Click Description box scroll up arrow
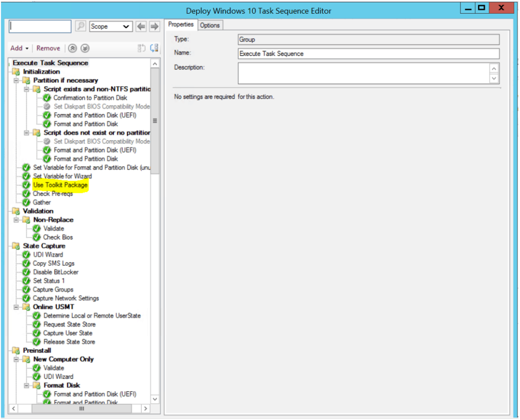 coord(494,69)
